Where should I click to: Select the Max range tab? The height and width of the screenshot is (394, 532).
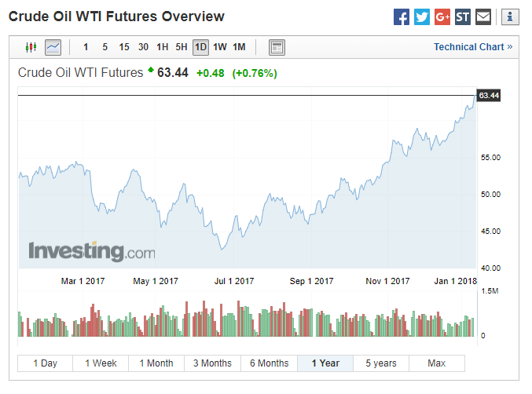pos(437,363)
